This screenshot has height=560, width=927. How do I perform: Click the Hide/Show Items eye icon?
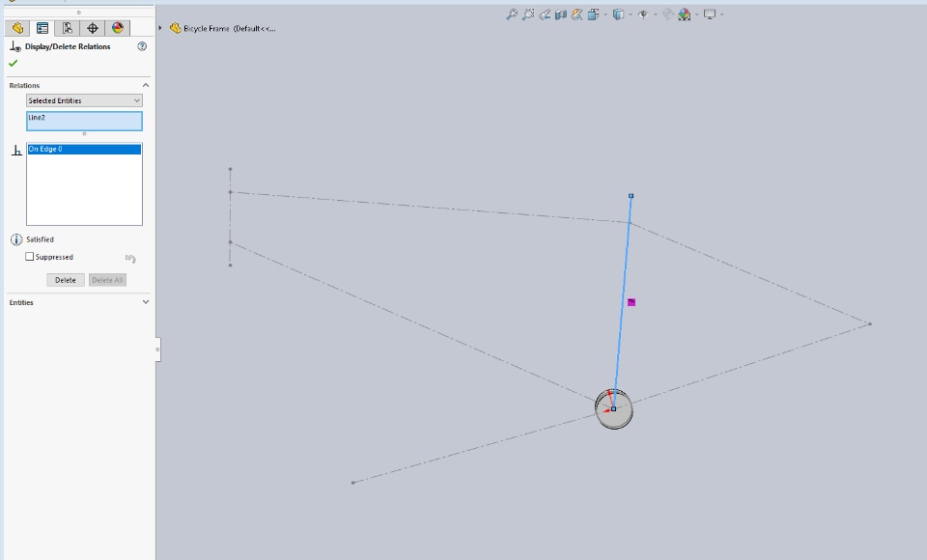point(643,14)
